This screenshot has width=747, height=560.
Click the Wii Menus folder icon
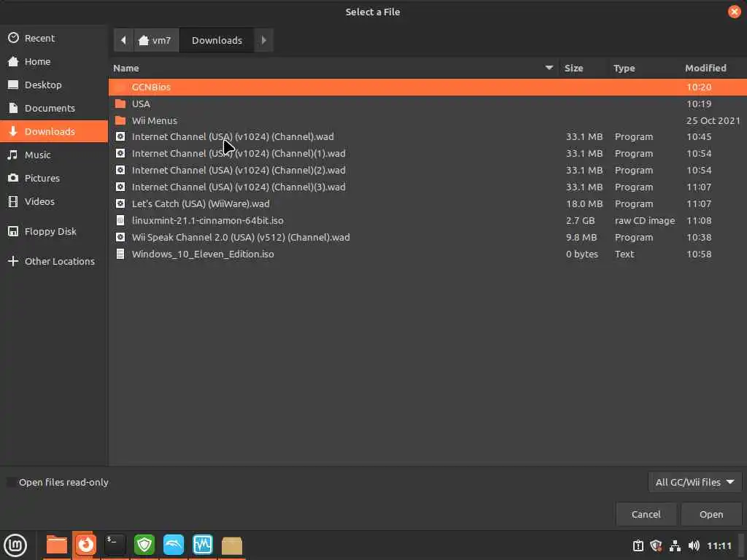click(120, 120)
